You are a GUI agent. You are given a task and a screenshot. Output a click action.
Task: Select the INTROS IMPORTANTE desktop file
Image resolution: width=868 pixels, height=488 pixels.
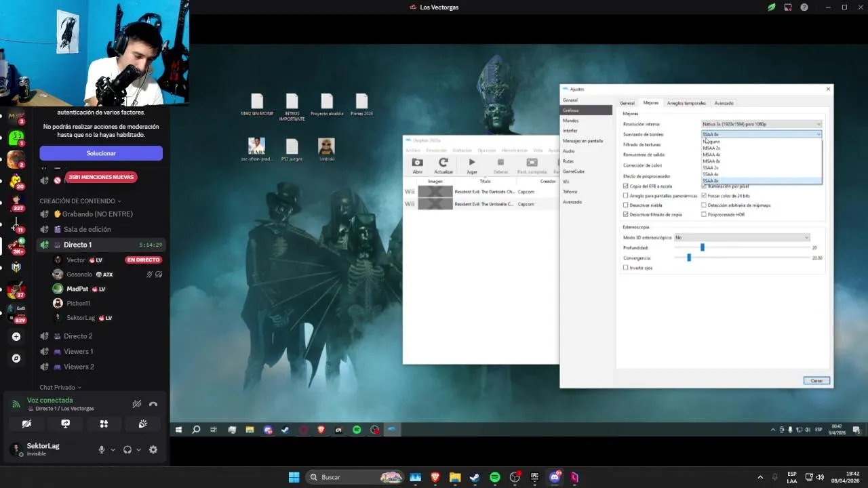(292, 107)
